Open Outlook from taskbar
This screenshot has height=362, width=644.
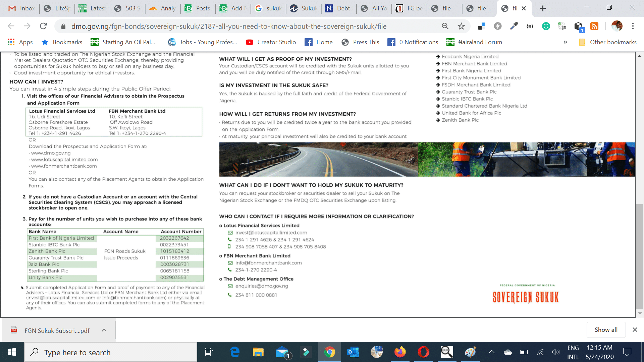click(x=353, y=352)
